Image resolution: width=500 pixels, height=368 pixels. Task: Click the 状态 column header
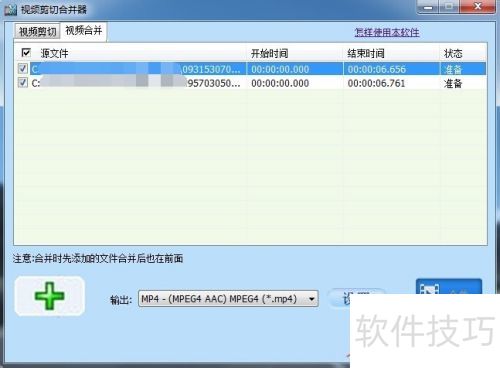(x=453, y=53)
